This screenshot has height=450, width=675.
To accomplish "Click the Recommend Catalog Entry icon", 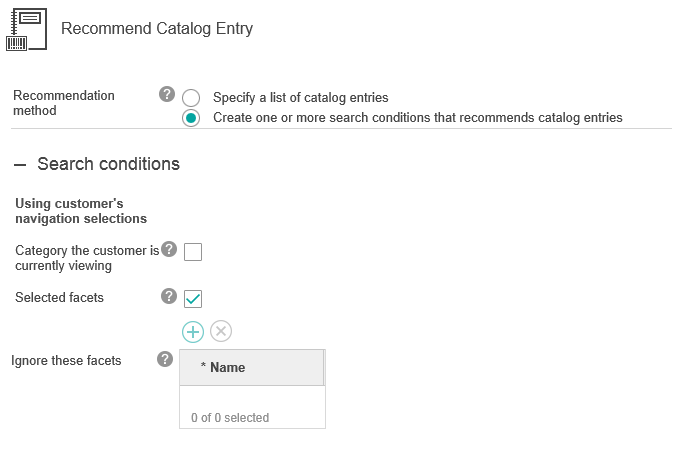I will [x=25, y=29].
